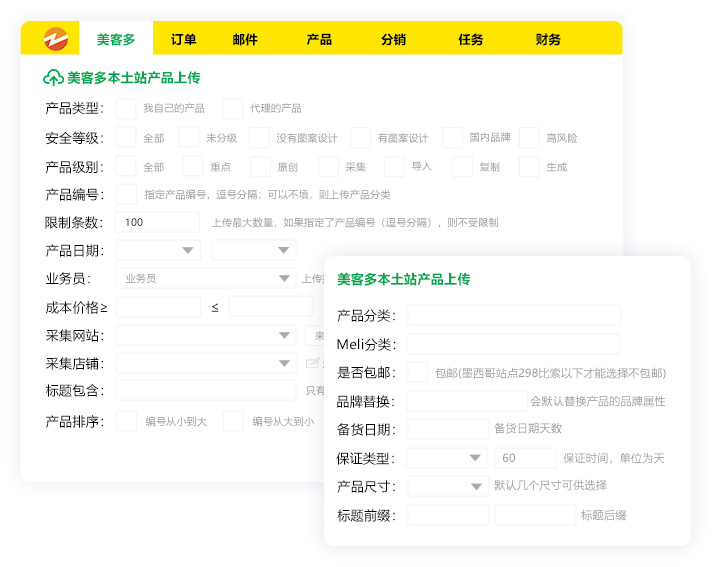Click the edit icon next to 采集店铺 dropdown
Viewport: 712px width, 567px height.
[312, 363]
